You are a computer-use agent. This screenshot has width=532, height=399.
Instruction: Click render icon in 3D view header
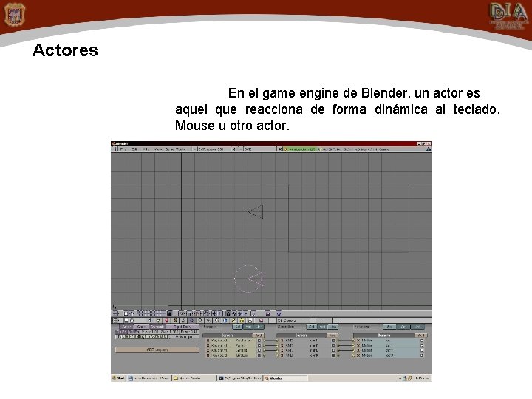click(x=268, y=313)
